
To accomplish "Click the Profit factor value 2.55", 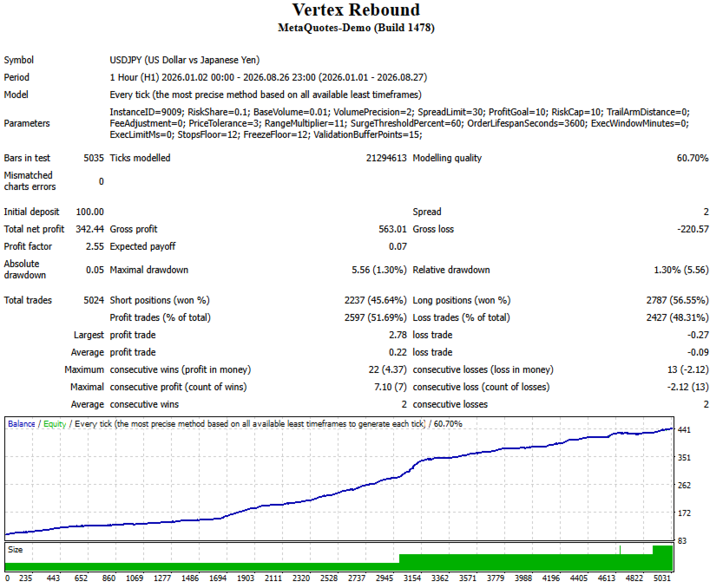I will (x=95, y=246).
